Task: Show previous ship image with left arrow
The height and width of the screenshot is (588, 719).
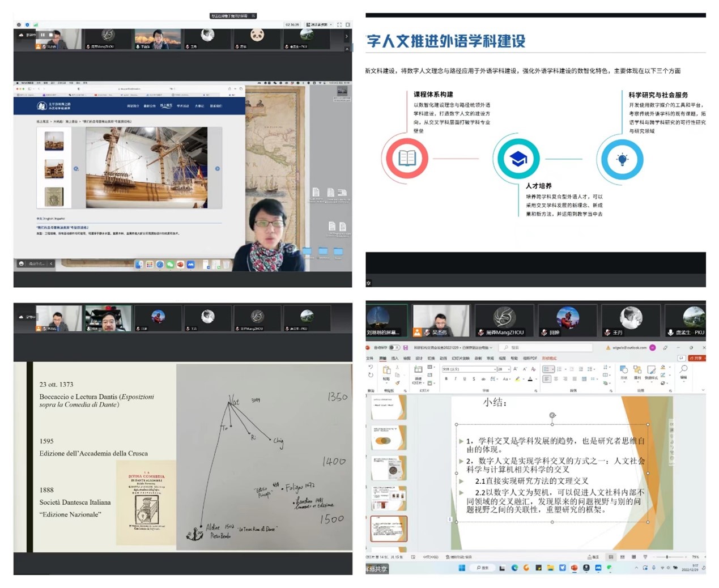Action: tap(76, 169)
